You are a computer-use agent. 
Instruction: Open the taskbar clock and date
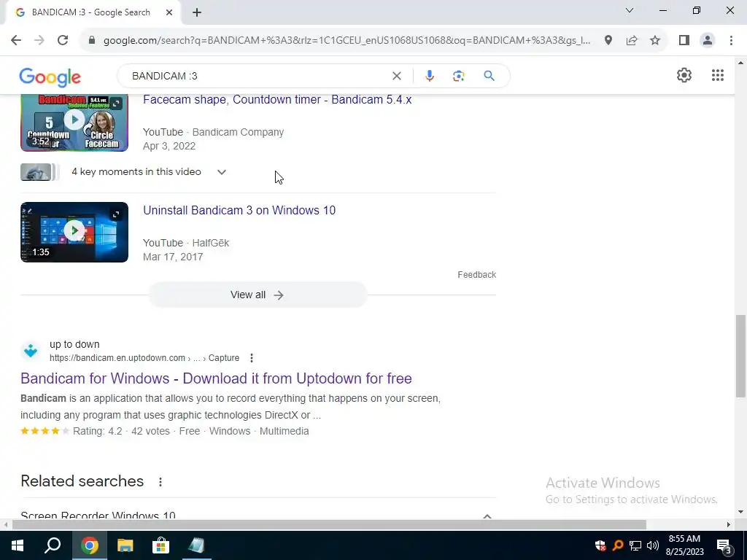[684, 545]
